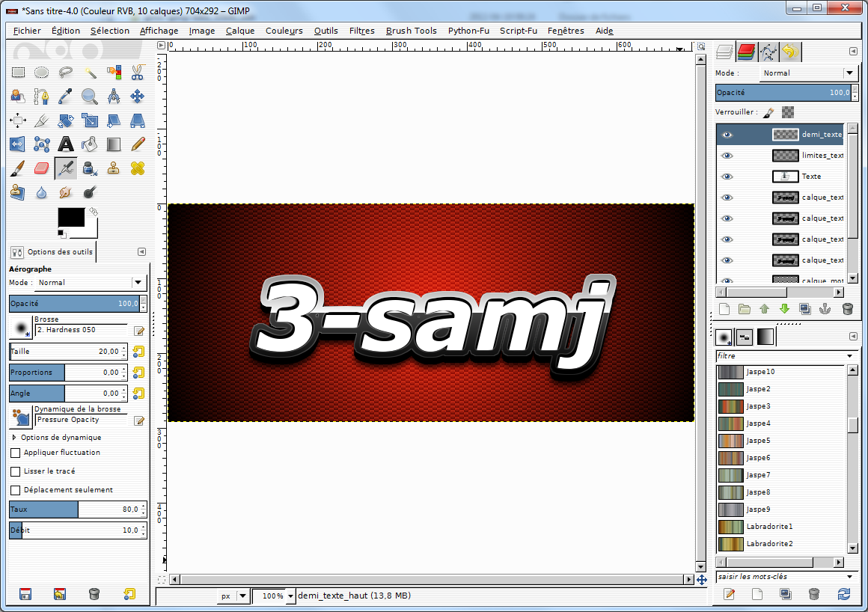This screenshot has width=868, height=612.
Task: Select the Smudge tool
Action: (x=65, y=192)
